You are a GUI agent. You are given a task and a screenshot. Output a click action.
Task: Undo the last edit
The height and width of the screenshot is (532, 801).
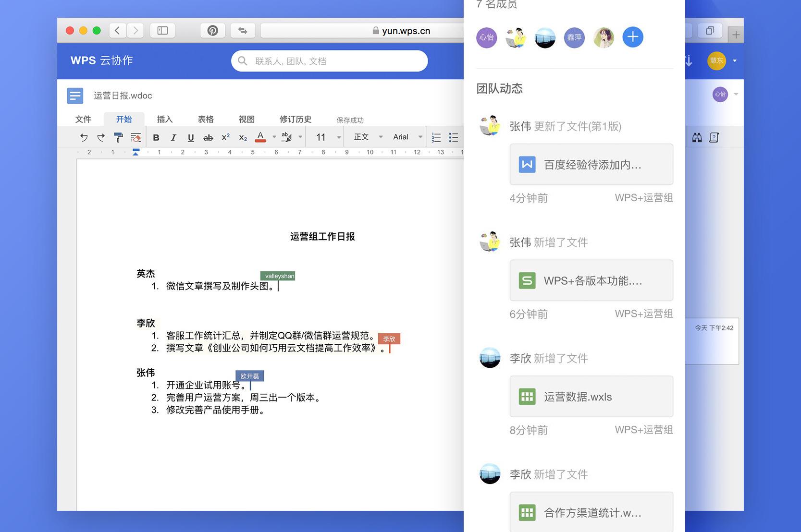click(x=84, y=137)
